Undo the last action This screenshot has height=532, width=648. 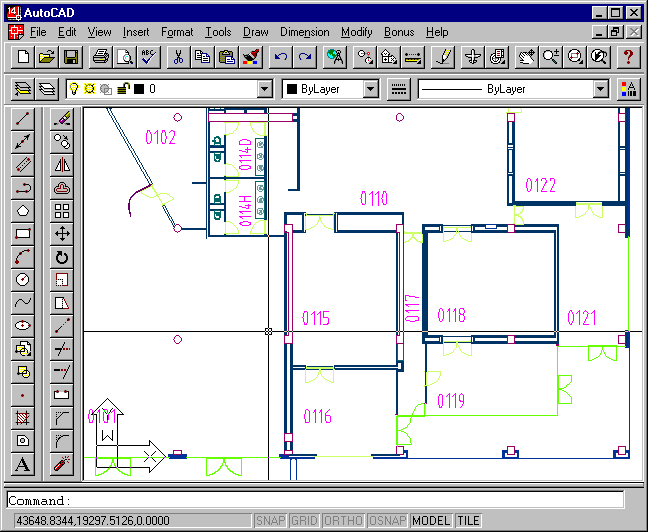click(x=281, y=57)
